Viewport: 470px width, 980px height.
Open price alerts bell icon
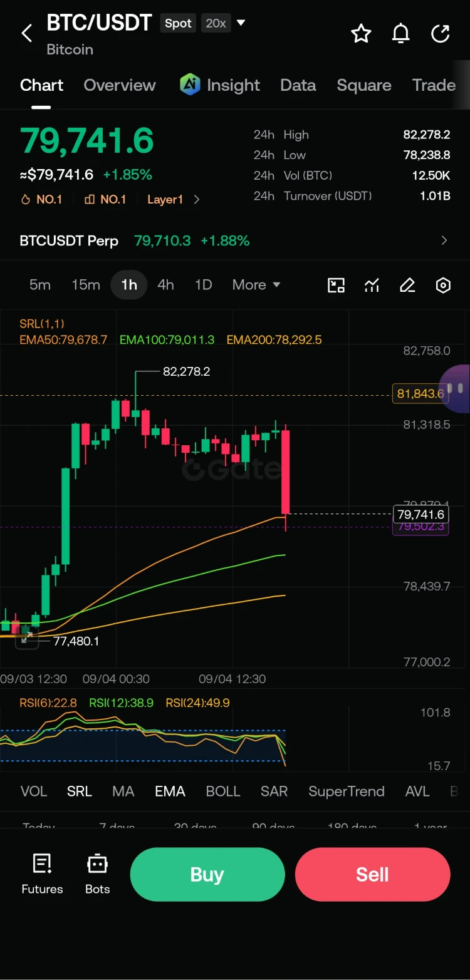click(x=400, y=33)
